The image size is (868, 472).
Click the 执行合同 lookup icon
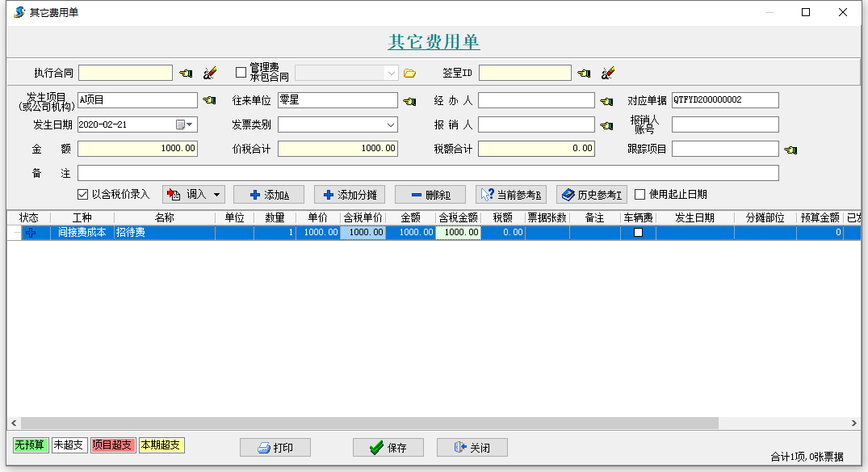pos(184,72)
